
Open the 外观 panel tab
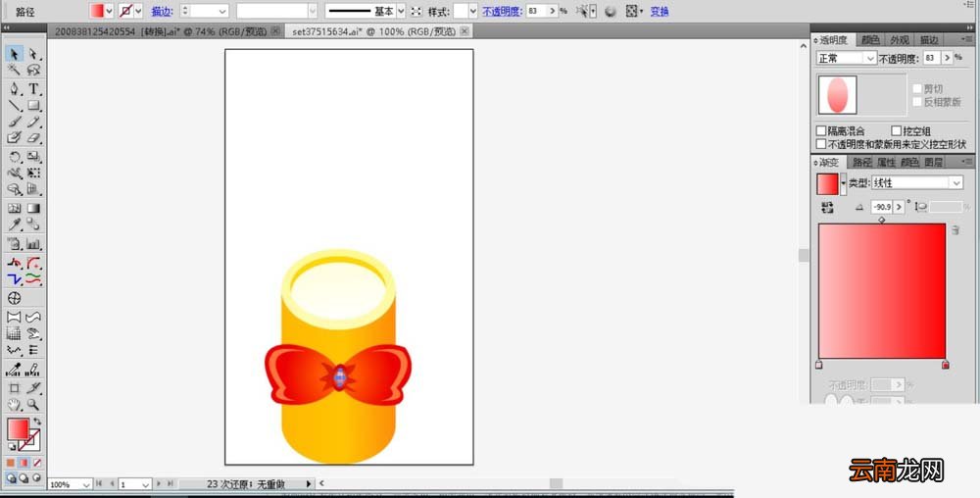point(900,40)
